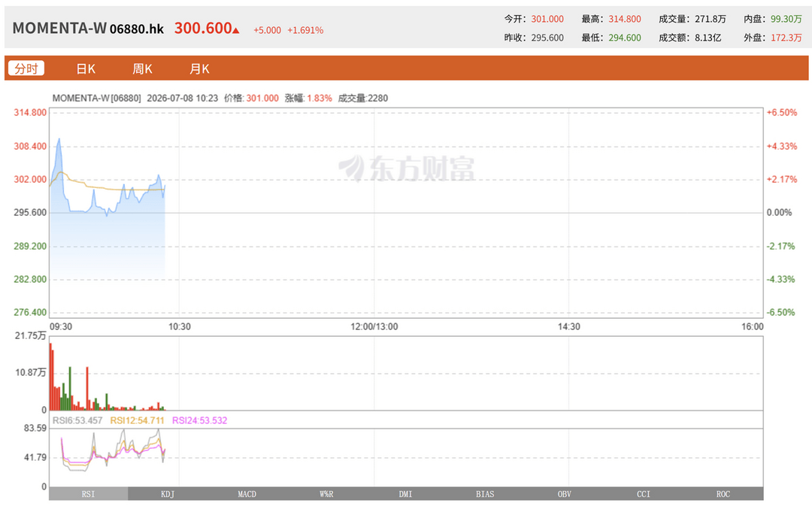Screen dimensions: 812x506
Task: Click the 外盘 value 172.3万
Action: (786, 38)
